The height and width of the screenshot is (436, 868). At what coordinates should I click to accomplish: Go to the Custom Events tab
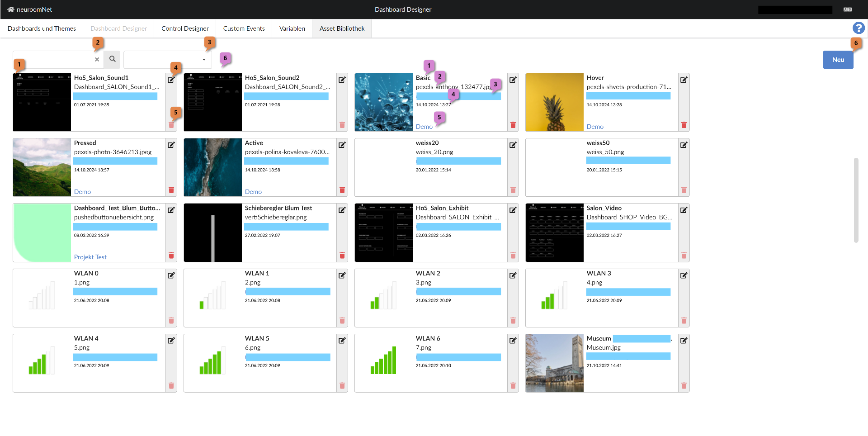(244, 28)
